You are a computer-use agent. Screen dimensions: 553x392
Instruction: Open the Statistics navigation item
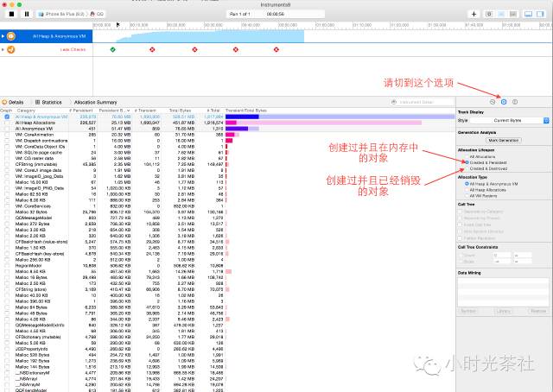[48, 102]
